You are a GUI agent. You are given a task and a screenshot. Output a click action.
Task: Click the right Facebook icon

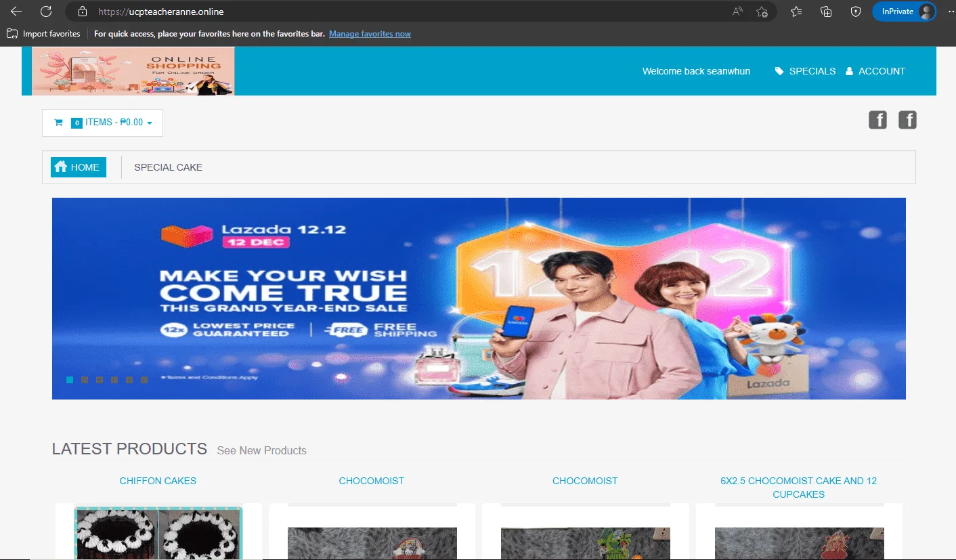907,121
